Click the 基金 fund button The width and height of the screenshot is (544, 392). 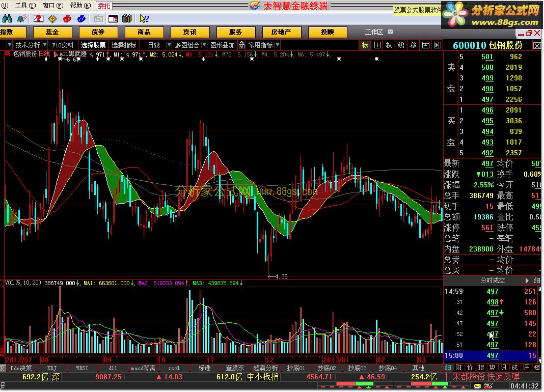[52, 32]
